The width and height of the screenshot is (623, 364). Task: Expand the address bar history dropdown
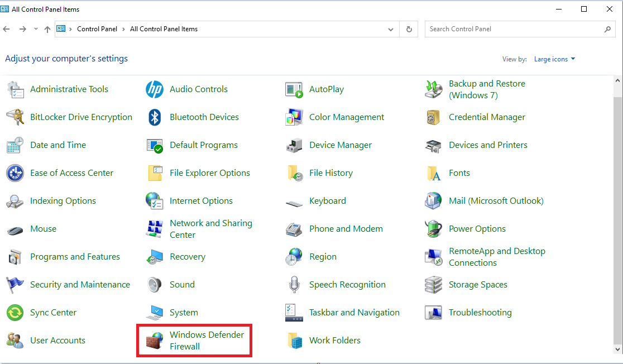pyautogui.click(x=391, y=30)
